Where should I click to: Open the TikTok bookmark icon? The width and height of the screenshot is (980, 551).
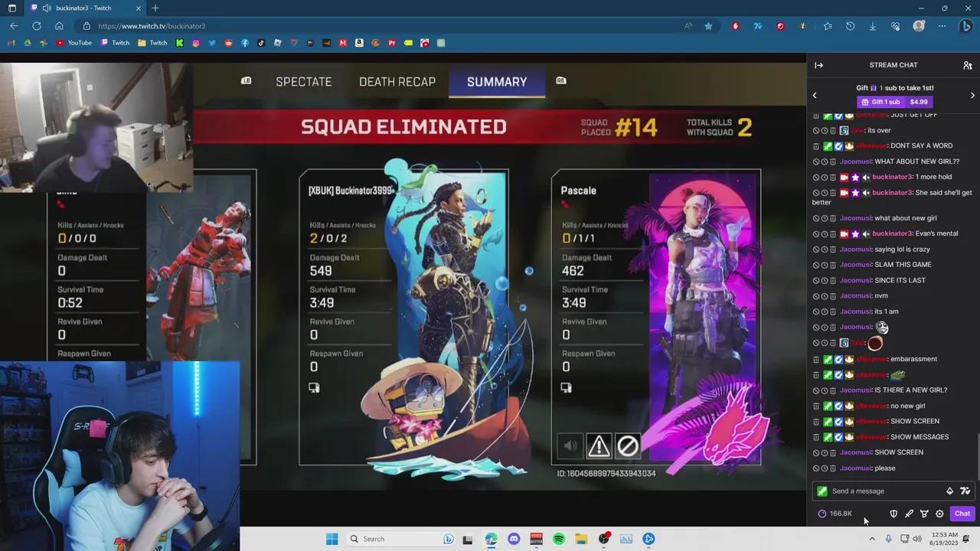point(261,43)
